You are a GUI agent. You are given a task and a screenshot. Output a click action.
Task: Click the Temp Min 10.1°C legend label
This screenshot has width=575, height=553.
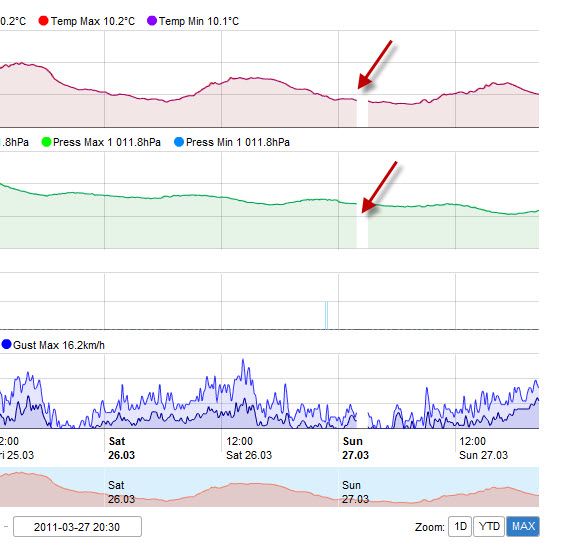pyautogui.click(x=199, y=21)
